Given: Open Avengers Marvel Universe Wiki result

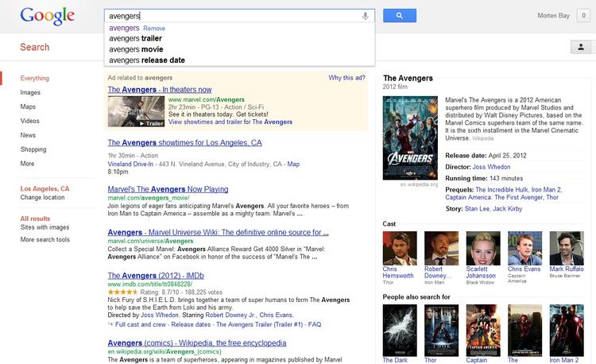Looking at the screenshot, I should pyautogui.click(x=218, y=232).
